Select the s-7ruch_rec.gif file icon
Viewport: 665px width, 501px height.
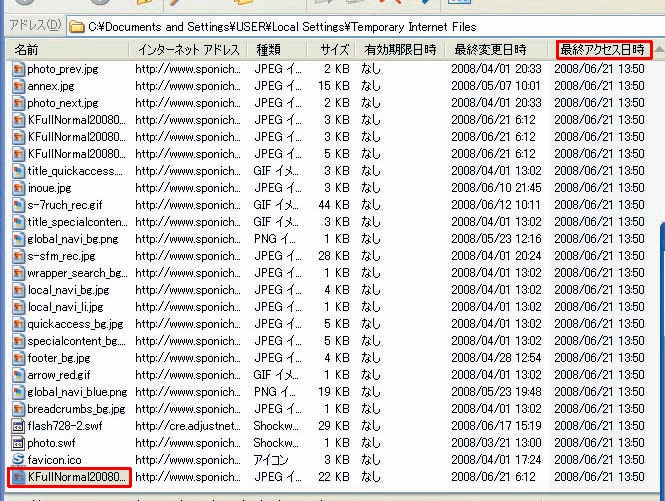(18, 205)
